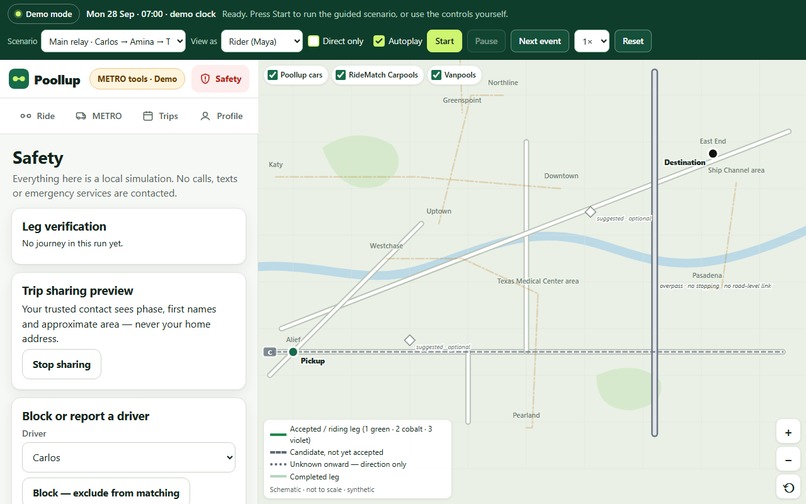806x504 pixels.
Task: Click the Westchase map label
Action: coord(386,246)
